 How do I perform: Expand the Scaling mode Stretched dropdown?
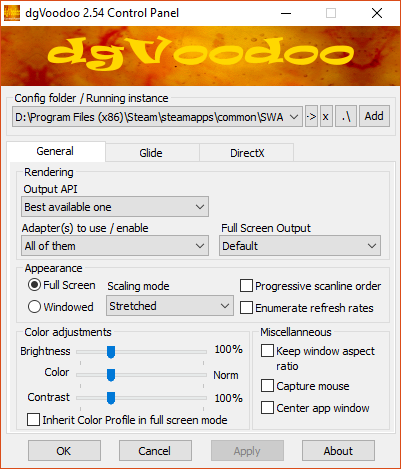[x=170, y=306]
